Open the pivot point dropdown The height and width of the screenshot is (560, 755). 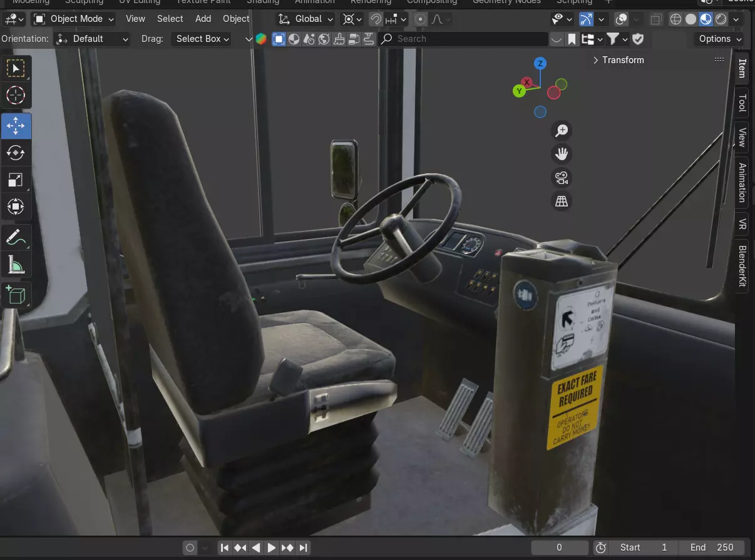[x=352, y=19]
